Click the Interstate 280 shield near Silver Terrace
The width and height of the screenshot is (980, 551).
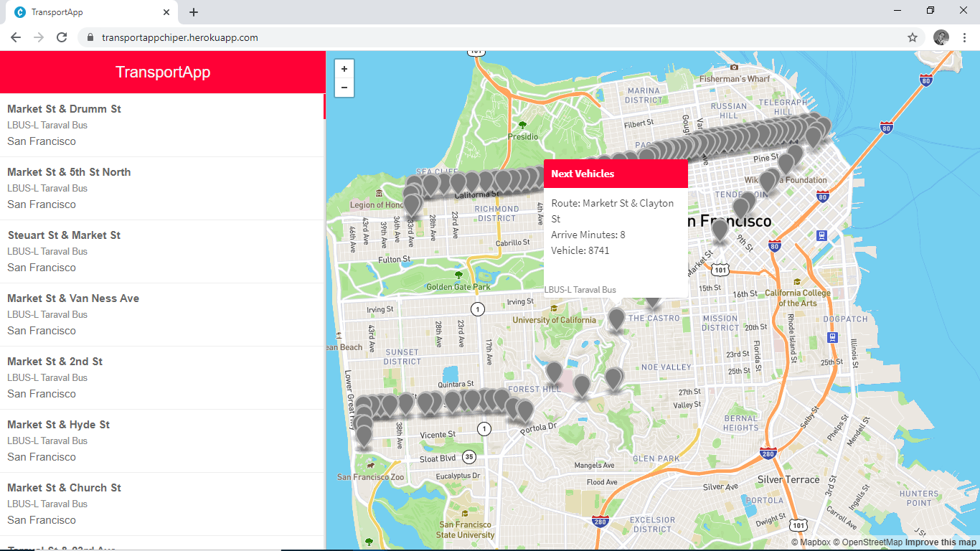767,453
